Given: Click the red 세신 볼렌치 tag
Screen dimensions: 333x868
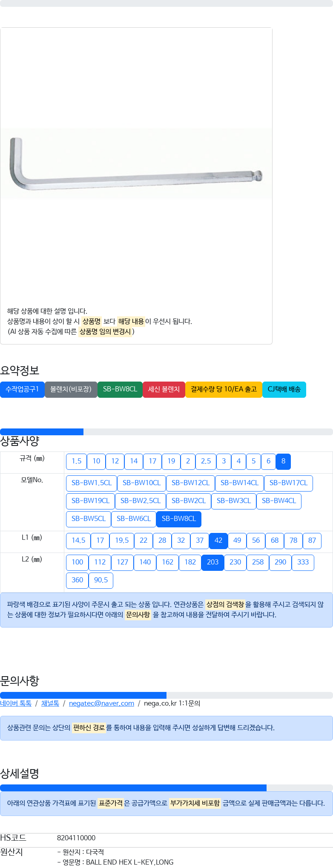Looking at the screenshot, I should 164,389.
